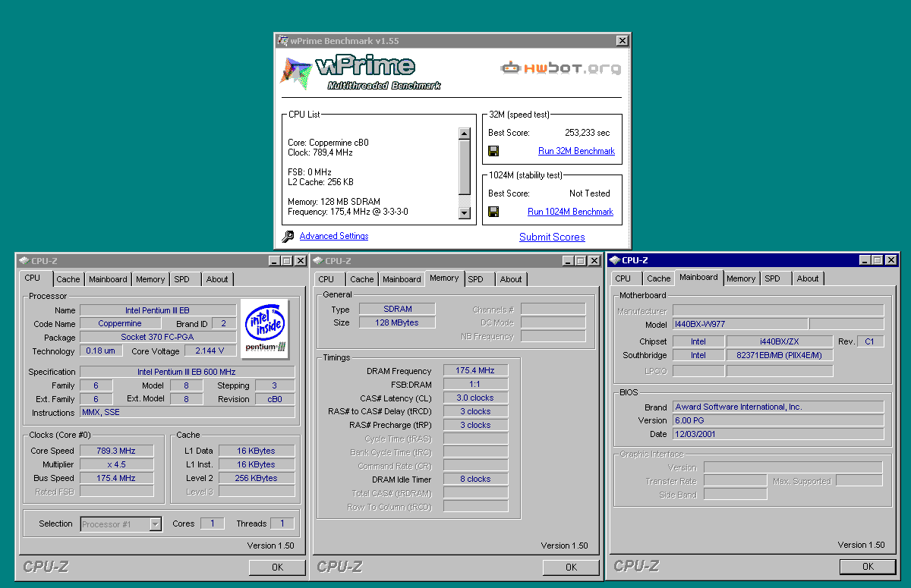Select Mainboard tab in CPU-Z Memory window
Image resolution: width=911 pixels, height=588 pixels.
click(x=402, y=279)
